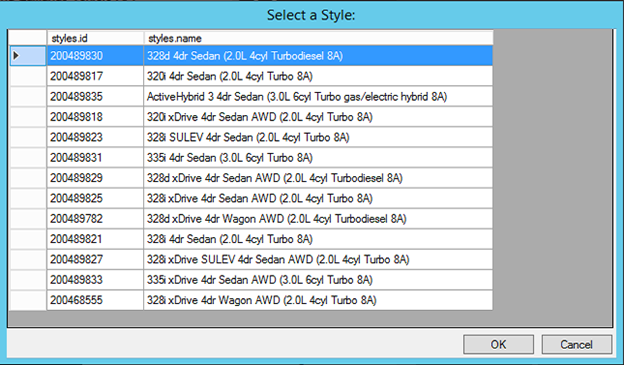Click the current row arrow indicator

[x=16, y=56]
